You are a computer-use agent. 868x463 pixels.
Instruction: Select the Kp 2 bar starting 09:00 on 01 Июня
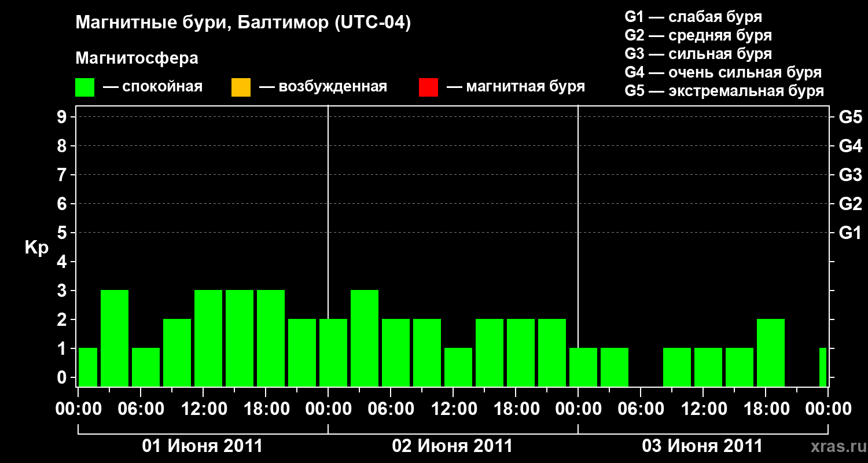click(177, 352)
